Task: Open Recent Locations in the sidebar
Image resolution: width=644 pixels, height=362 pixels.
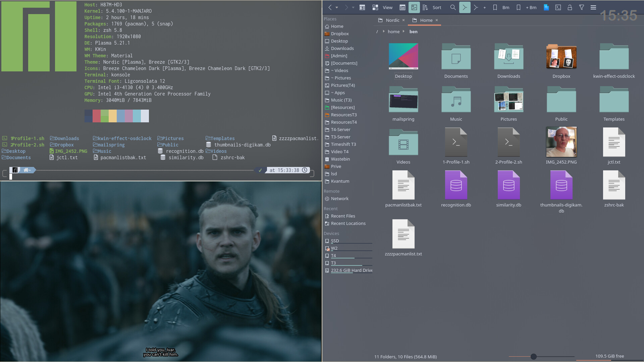Action: click(348, 223)
